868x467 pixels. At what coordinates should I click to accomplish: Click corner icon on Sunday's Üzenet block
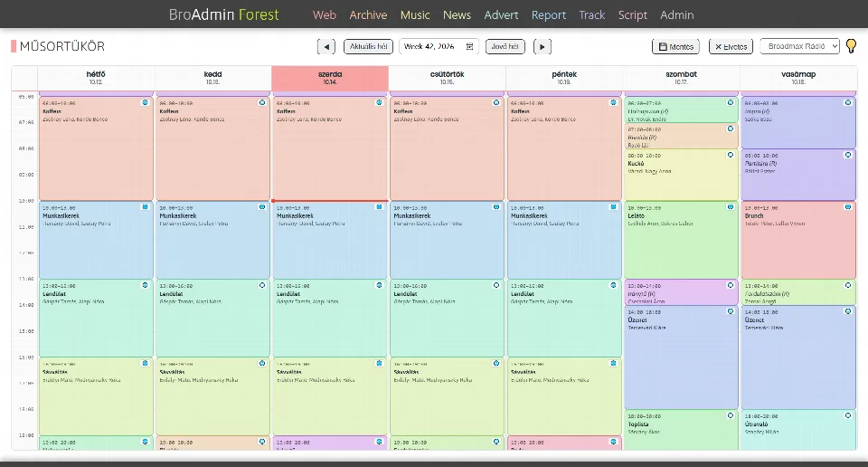click(x=847, y=311)
